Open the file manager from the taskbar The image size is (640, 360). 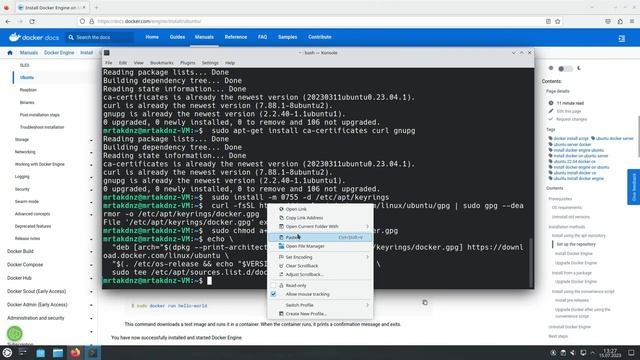(x=58, y=353)
